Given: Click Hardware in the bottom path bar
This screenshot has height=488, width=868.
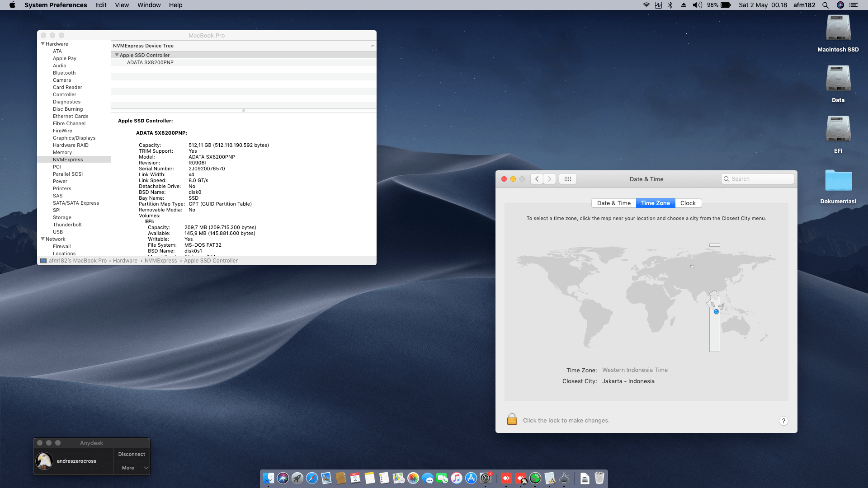Looking at the screenshot, I should 125,261.
